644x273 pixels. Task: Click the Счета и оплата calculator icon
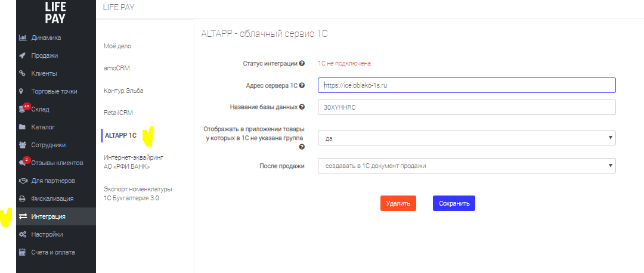pos(23,252)
